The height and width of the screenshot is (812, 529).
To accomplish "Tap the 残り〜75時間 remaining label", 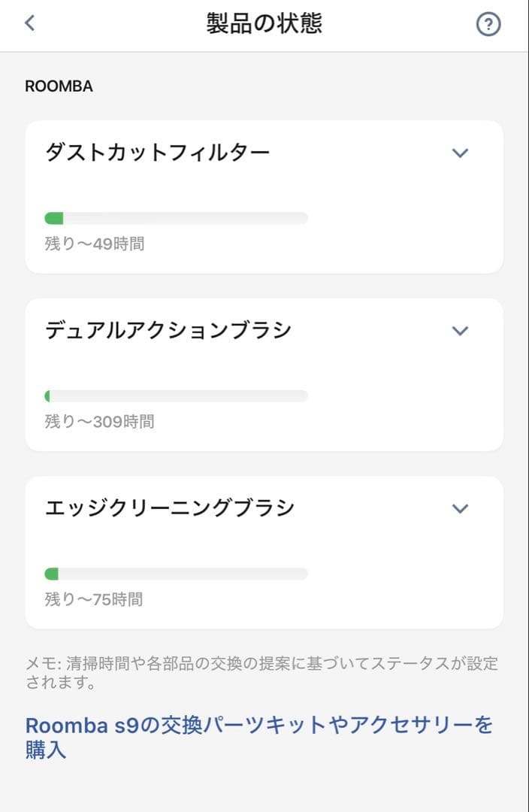I will (94, 599).
